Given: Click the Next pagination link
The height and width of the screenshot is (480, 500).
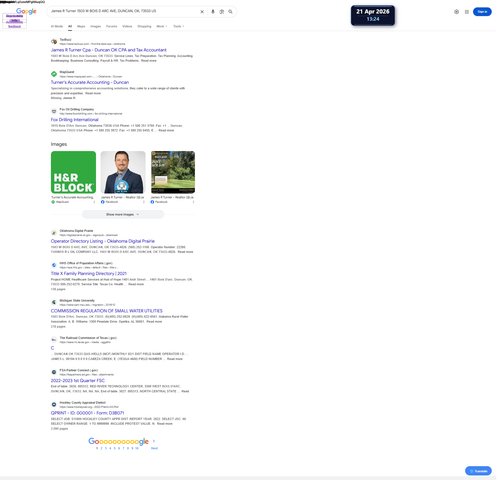Looking at the screenshot, I should click(x=154, y=448).
